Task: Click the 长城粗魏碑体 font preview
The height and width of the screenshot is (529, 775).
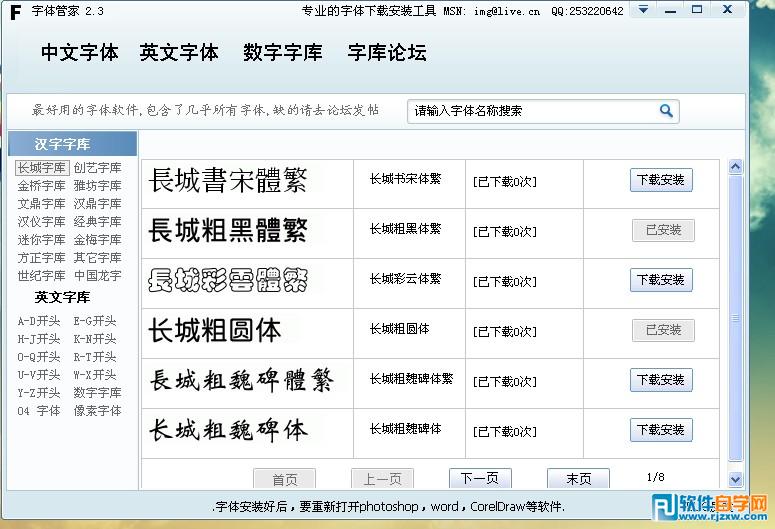Action: pos(228,430)
